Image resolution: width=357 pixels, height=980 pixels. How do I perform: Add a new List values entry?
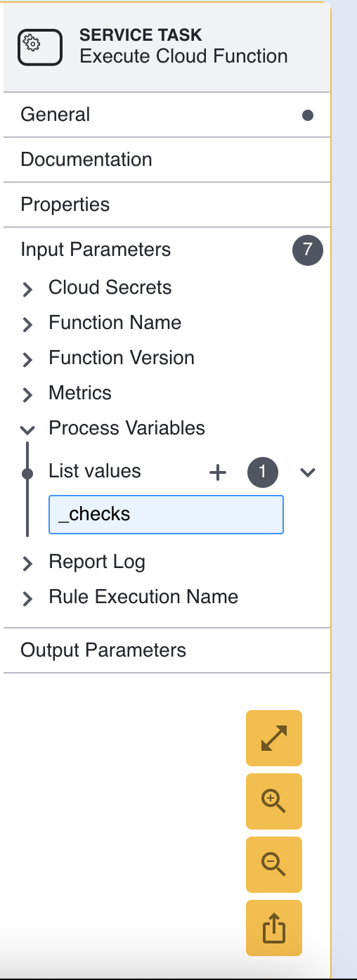[218, 473]
